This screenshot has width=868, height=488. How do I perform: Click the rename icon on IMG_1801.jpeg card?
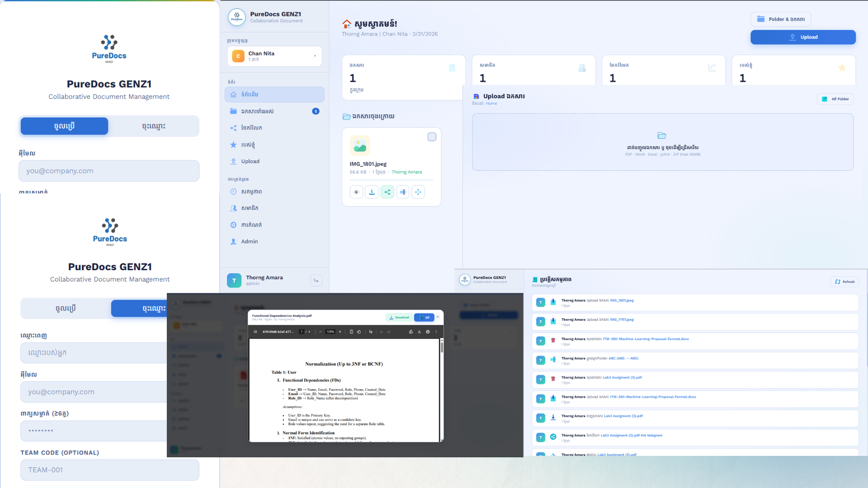point(403,192)
